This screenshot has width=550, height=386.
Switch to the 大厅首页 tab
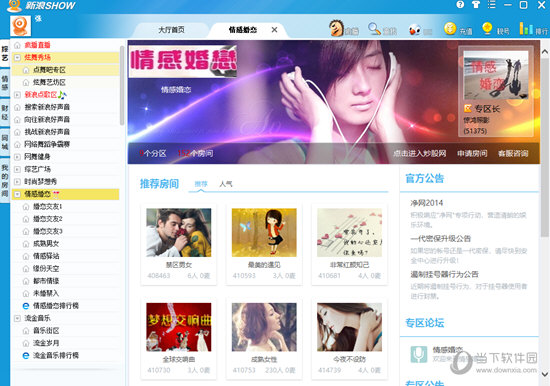pyautogui.click(x=171, y=30)
